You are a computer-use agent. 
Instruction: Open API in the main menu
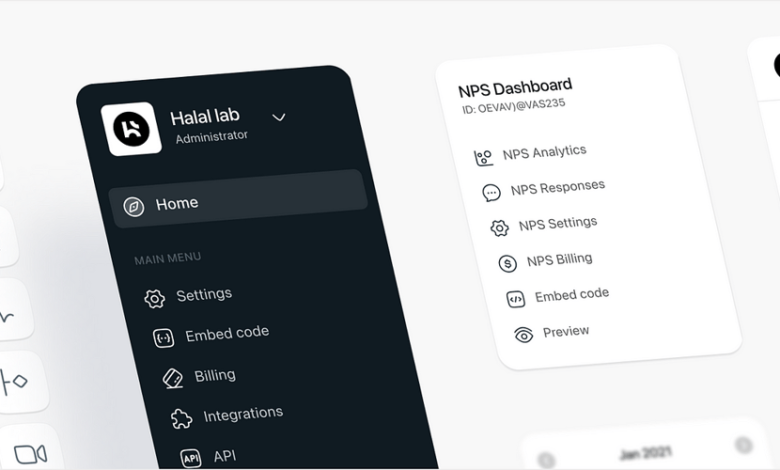click(225, 456)
